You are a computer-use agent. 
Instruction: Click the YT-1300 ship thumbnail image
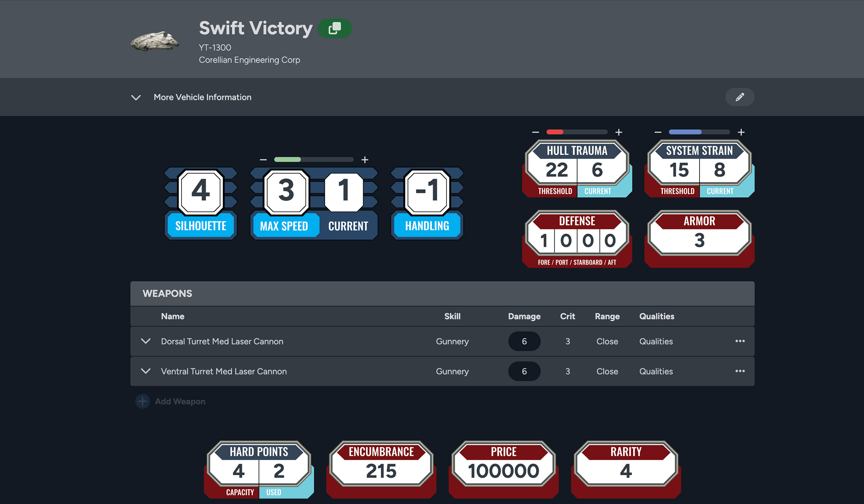tap(155, 41)
